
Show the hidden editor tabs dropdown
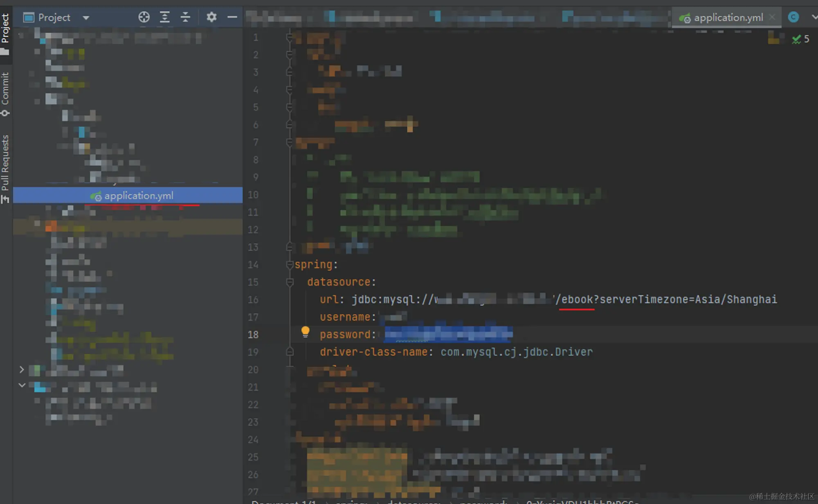[814, 17]
